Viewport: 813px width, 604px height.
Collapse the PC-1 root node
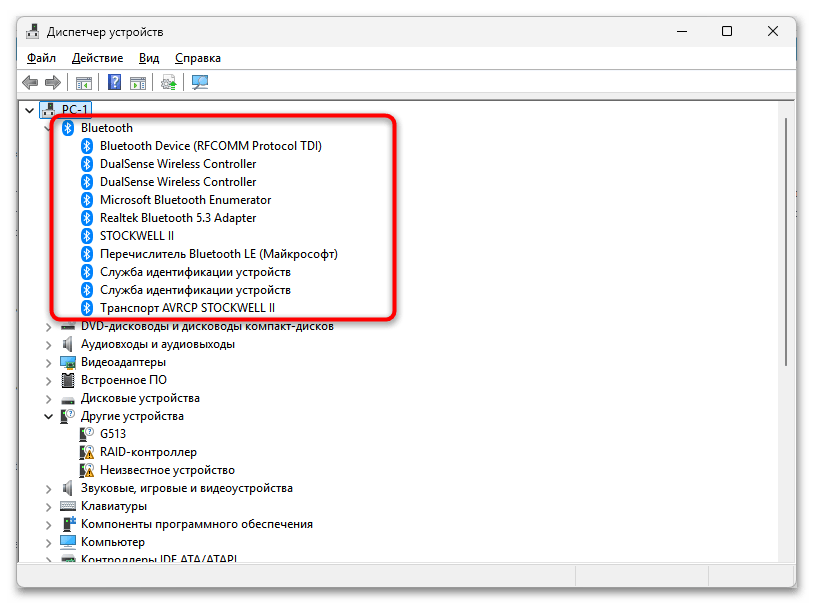[x=30, y=110]
